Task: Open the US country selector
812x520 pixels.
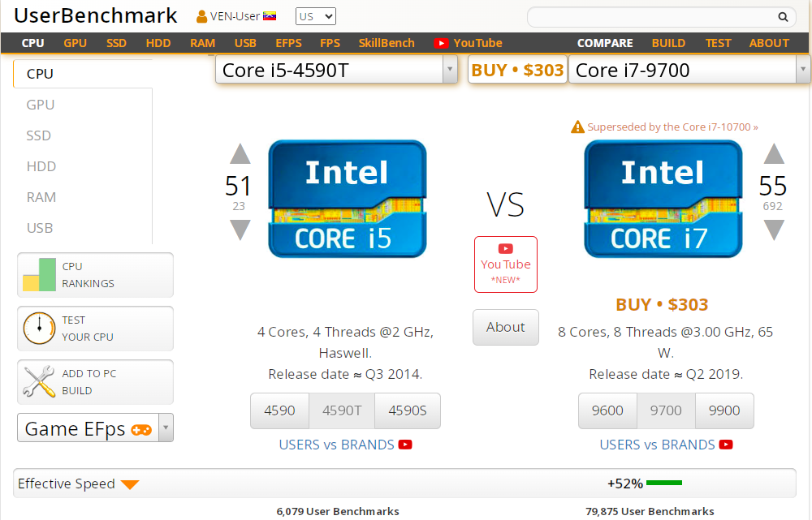Action: click(x=316, y=16)
